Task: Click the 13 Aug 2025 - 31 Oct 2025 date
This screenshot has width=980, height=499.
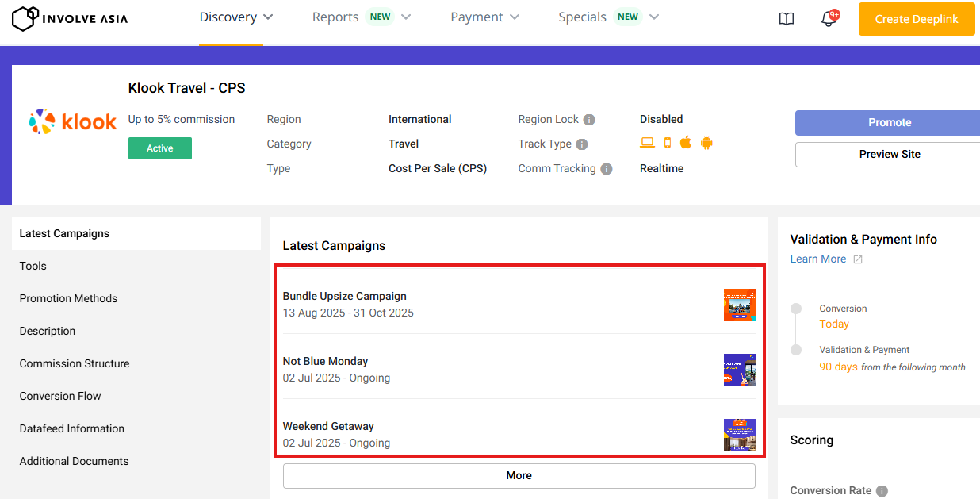Action: [x=349, y=313]
